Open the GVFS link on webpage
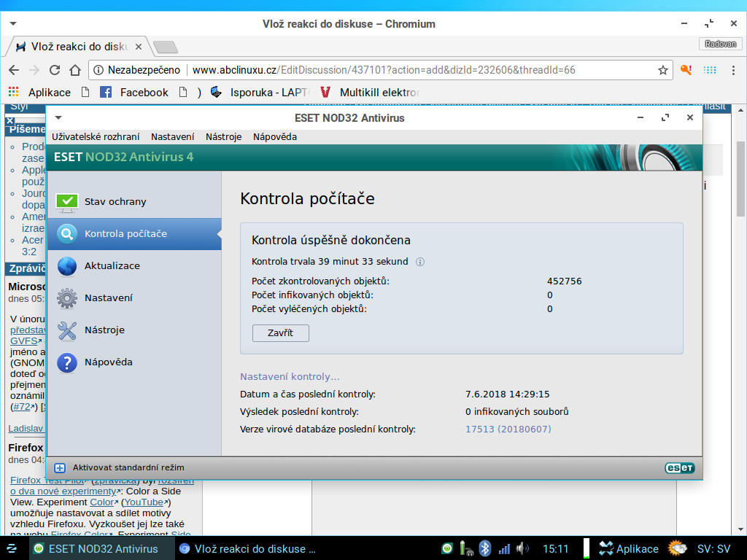This screenshot has height=560, width=747. pyautogui.click(x=26, y=341)
